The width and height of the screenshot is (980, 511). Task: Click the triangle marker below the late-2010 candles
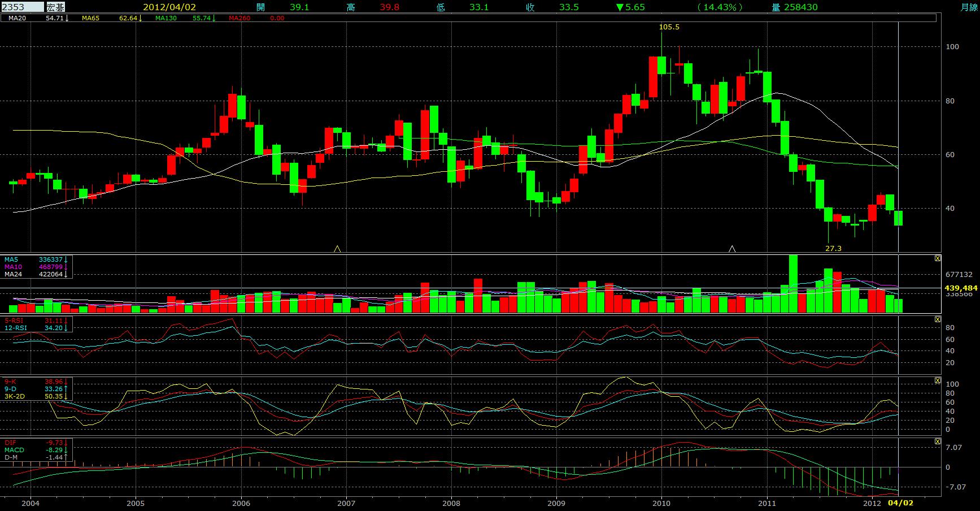click(x=732, y=249)
